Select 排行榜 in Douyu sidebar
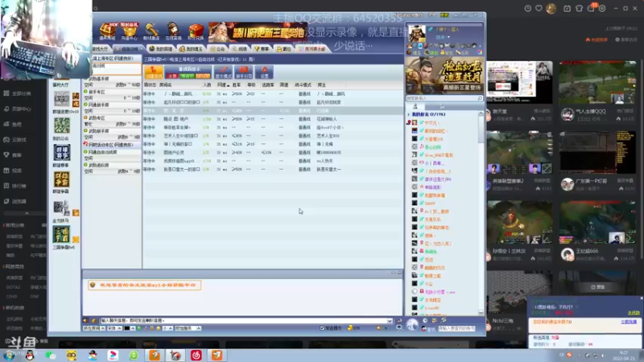This screenshot has width=644, height=362. pos(15,186)
